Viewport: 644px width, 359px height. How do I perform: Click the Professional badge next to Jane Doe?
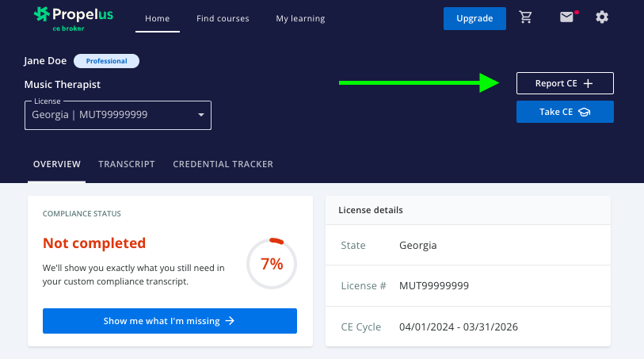106,61
